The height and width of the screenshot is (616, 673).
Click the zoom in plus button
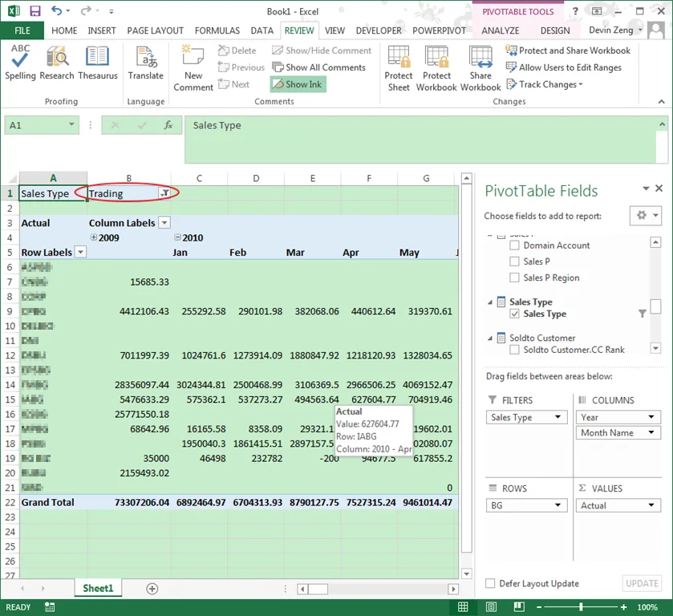pos(623,607)
